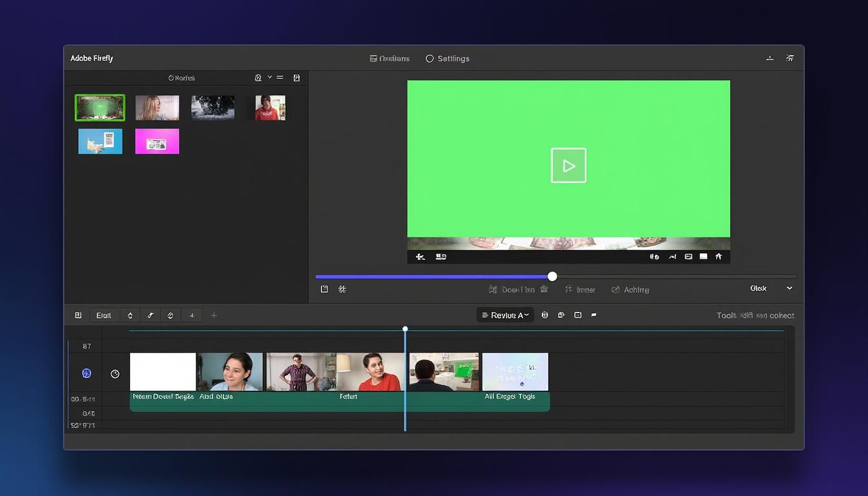Click the leftmost icon on preview control bar
The image size is (868, 496).
(x=420, y=257)
